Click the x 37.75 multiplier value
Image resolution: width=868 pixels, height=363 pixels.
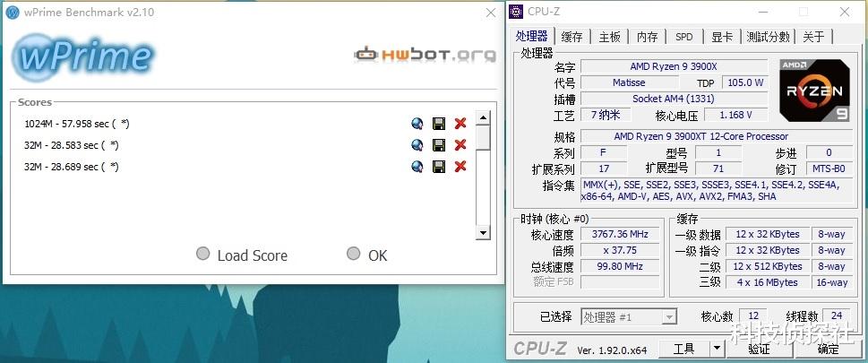[620, 250]
